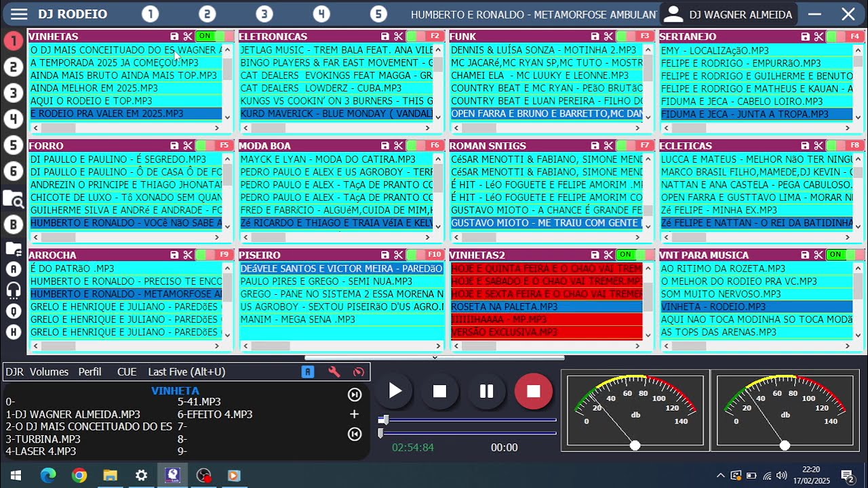Select the track E RODEIO PRA VALER EM 2025.MP3

[x=125, y=114]
